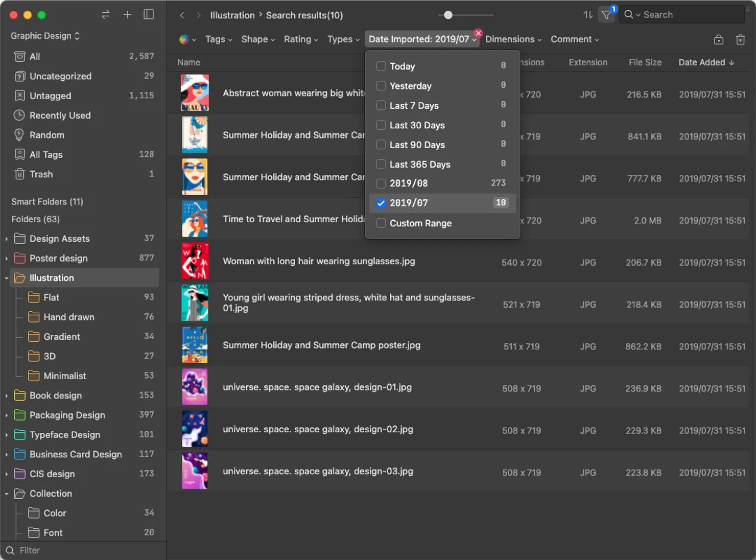Check the Last 365 Days option
This screenshot has width=756, height=560.
point(381,164)
